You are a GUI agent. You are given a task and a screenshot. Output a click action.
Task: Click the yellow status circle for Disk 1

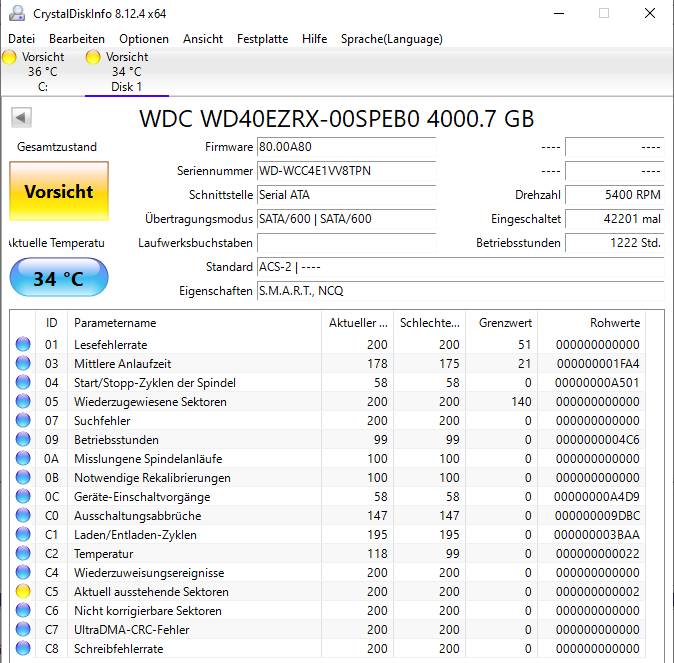pyautogui.click(x=93, y=57)
